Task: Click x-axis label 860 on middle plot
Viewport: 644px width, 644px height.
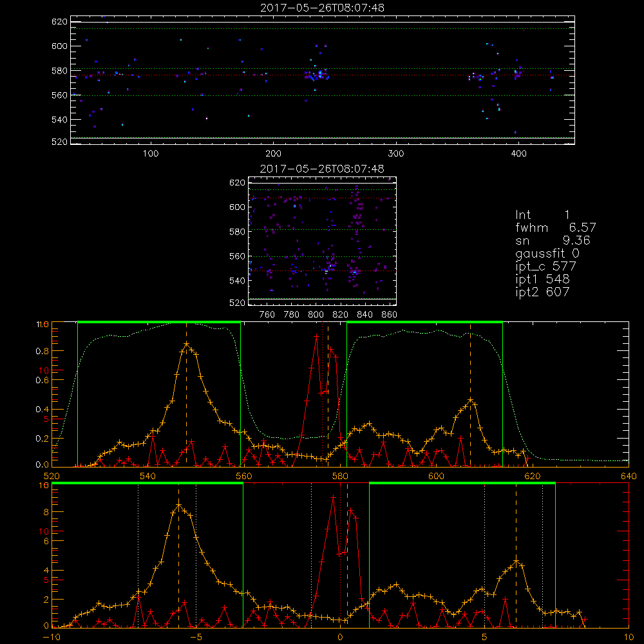Action: pyautogui.click(x=390, y=315)
